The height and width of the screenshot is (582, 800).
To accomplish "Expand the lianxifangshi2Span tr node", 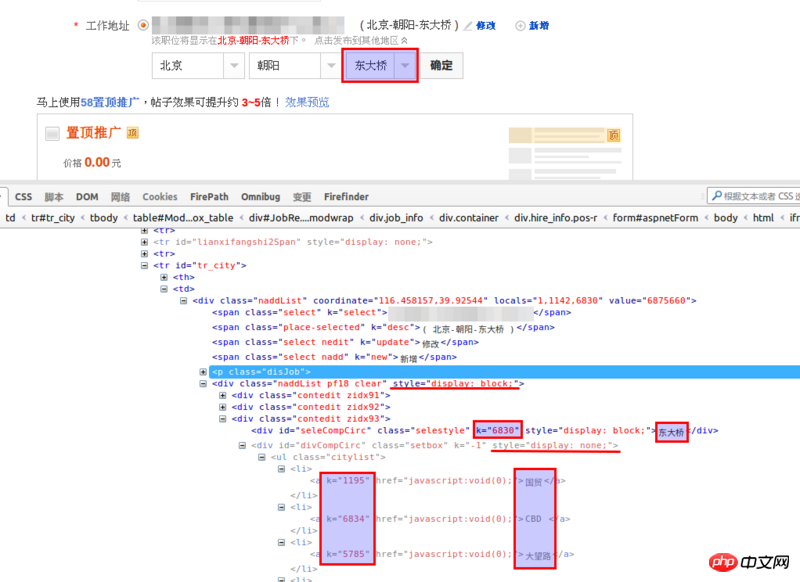I will [144, 242].
